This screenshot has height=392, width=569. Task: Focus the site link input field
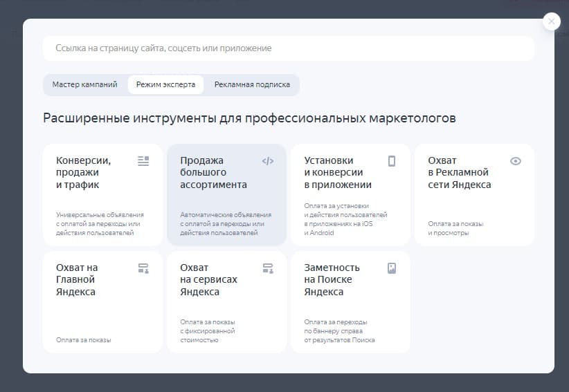289,48
